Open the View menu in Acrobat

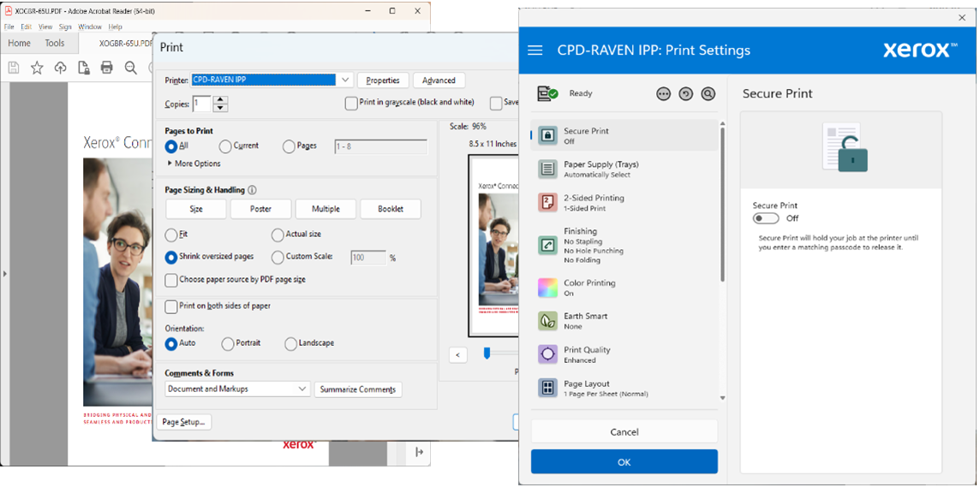45,27
